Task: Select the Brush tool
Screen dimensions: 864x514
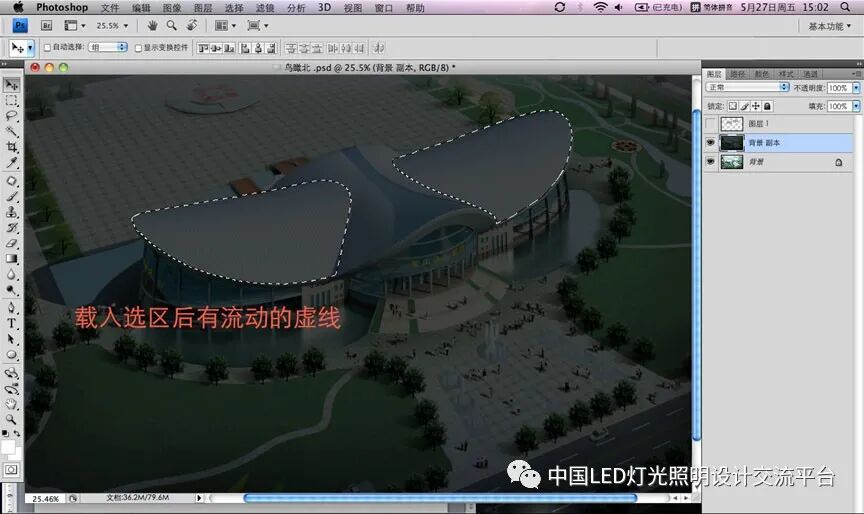Action: (12, 197)
